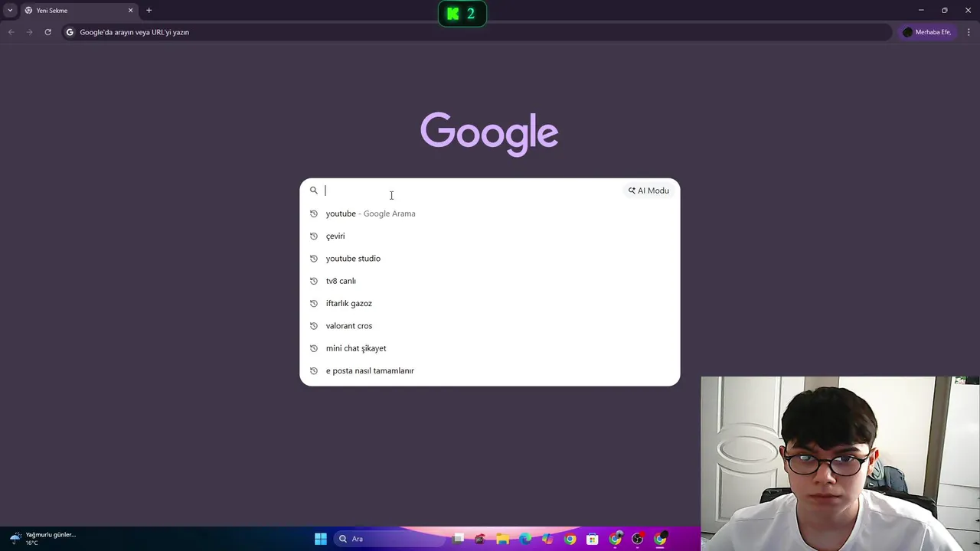Screen dimensions: 980x551
Task: Choose the mini chat şikayet suggestion
Action: click(x=490, y=348)
